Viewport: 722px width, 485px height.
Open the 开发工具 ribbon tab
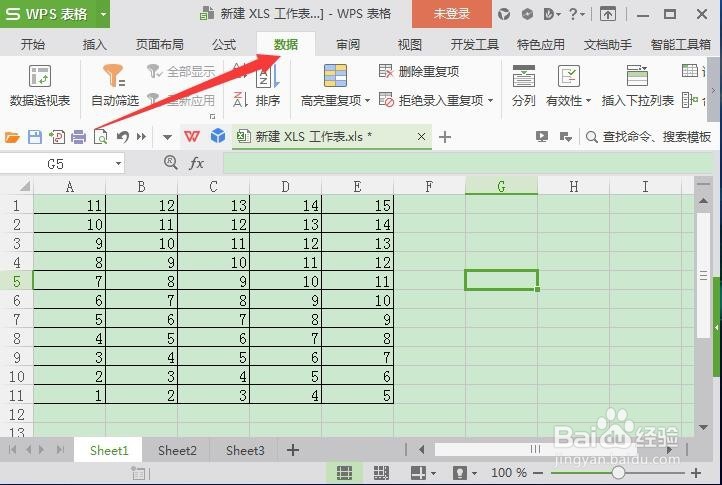click(x=474, y=44)
